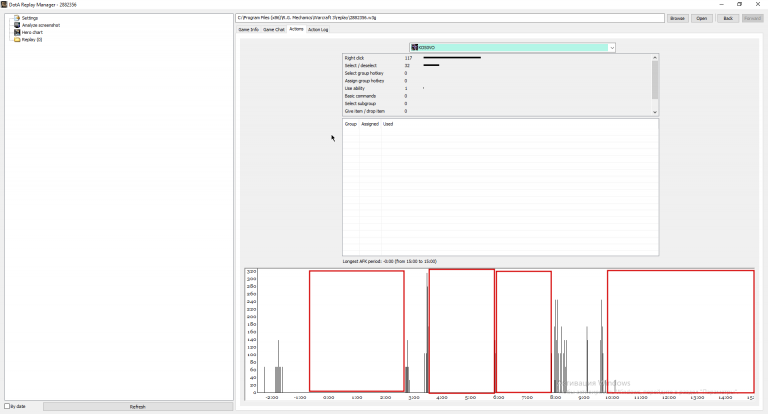Click the Browse button
The width and height of the screenshot is (768, 414).
[677, 18]
